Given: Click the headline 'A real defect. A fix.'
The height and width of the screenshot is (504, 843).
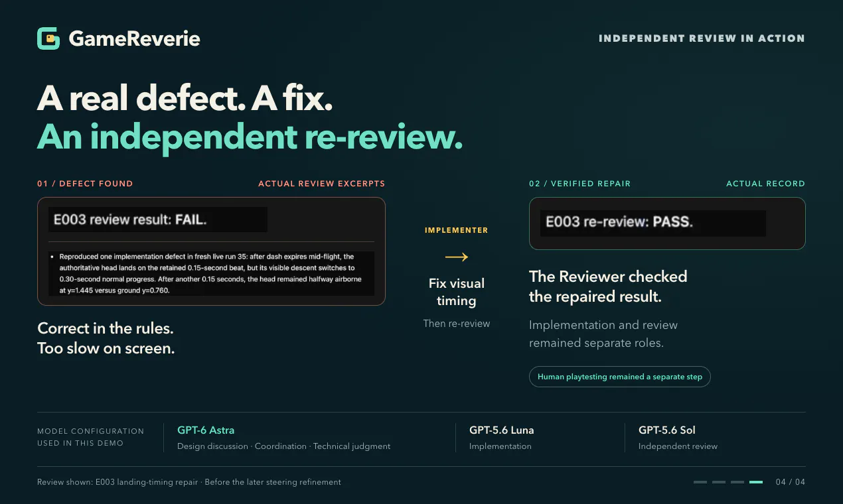Looking at the screenshot, I should pos(185,99).
